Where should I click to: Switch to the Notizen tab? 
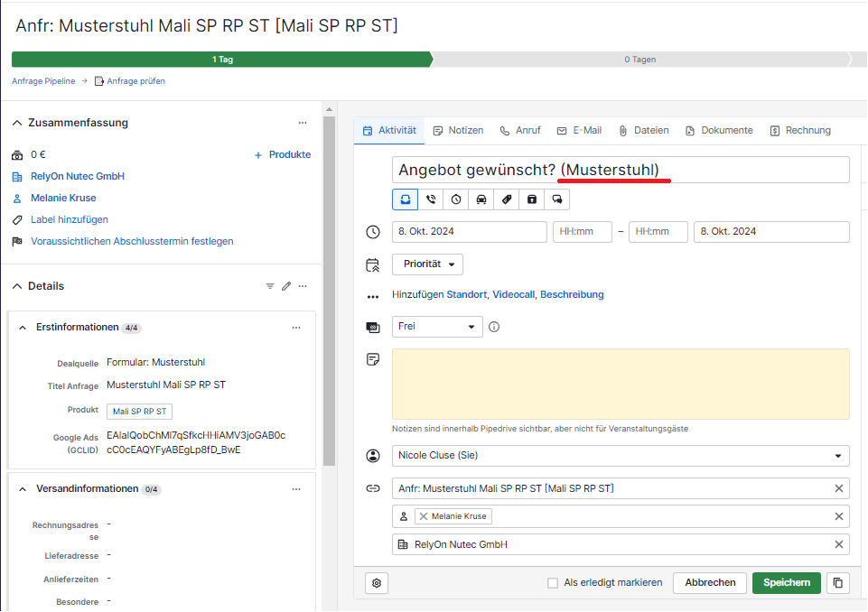[x=458, y=130]
